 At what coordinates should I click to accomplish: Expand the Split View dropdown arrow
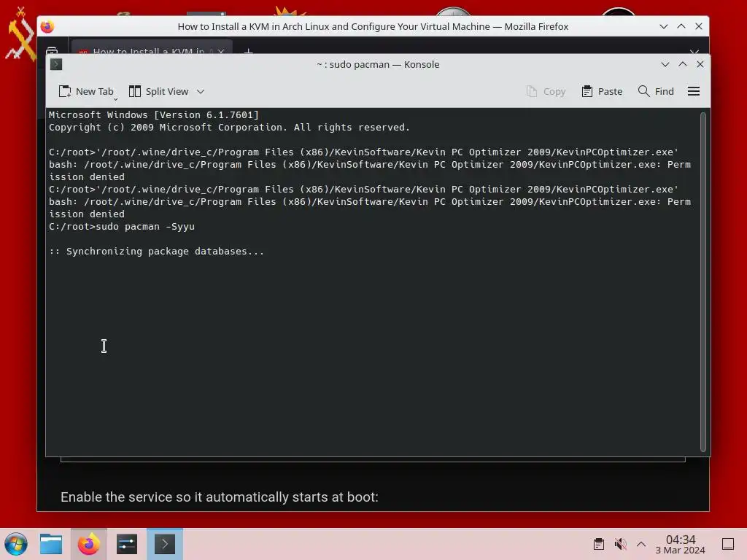201,91
